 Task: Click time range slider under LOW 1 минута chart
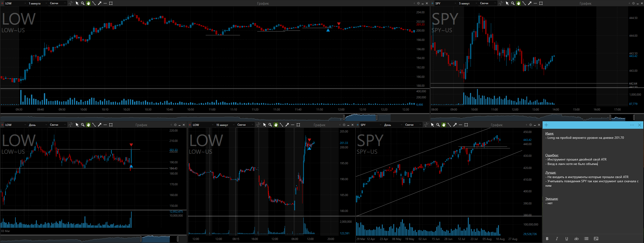360,117
